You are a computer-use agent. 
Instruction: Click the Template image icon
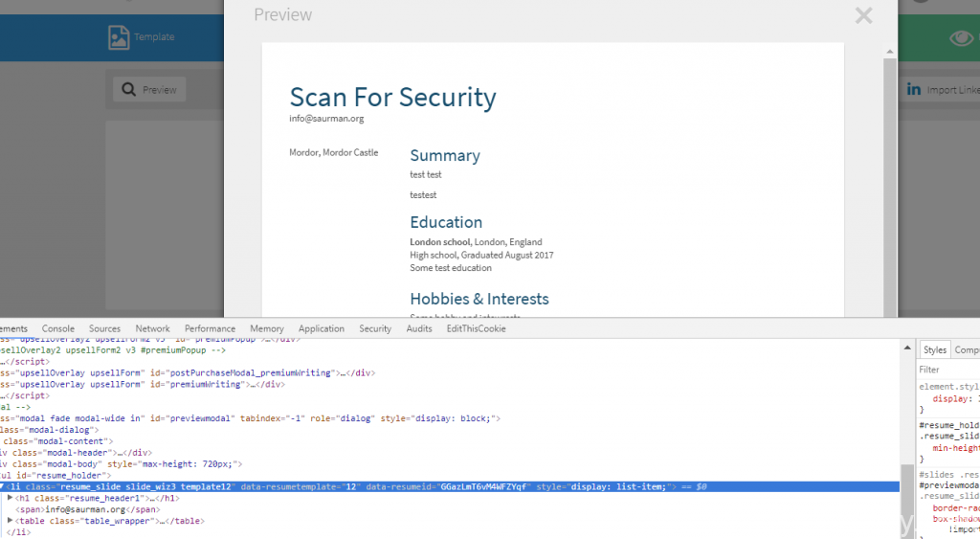tap(118, 37)
